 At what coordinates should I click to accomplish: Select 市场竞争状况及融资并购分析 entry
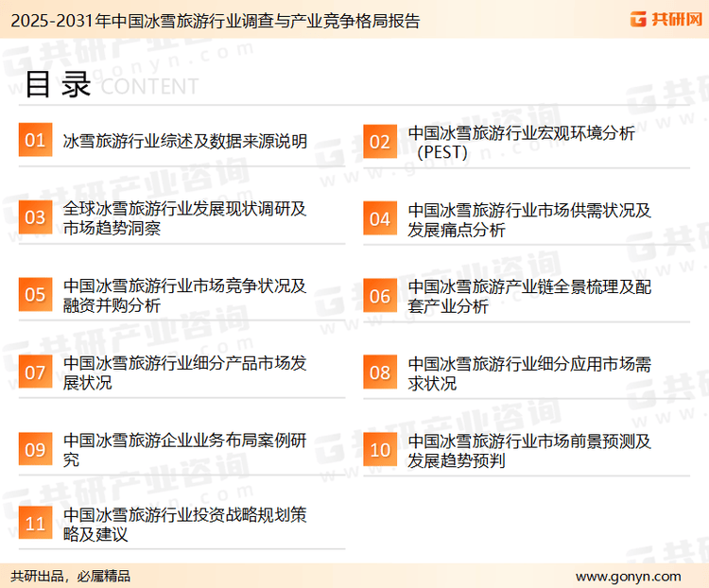(184, 295)
